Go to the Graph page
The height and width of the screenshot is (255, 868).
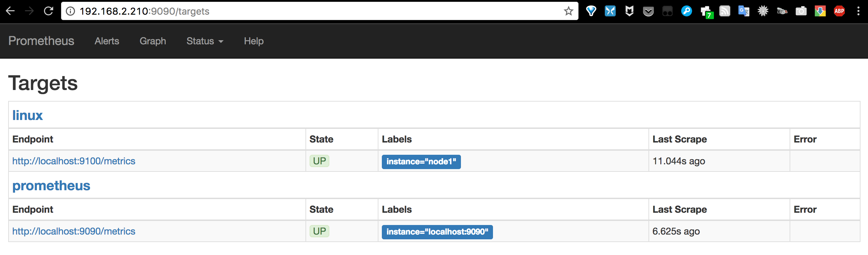coord(153,41)
